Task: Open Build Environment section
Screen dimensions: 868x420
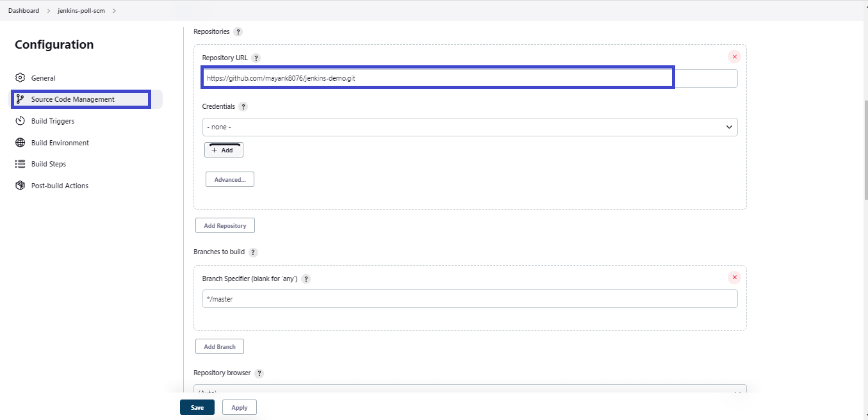Action: point(60,143)
